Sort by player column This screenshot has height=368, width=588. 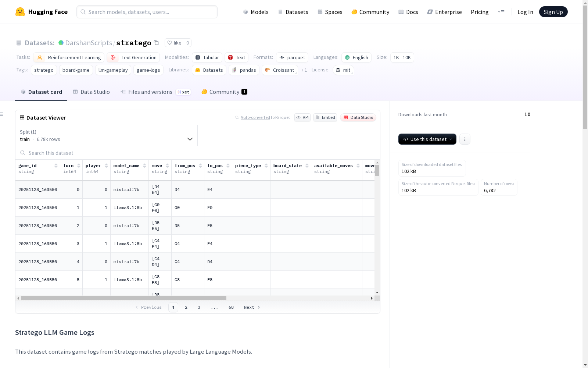107,166
